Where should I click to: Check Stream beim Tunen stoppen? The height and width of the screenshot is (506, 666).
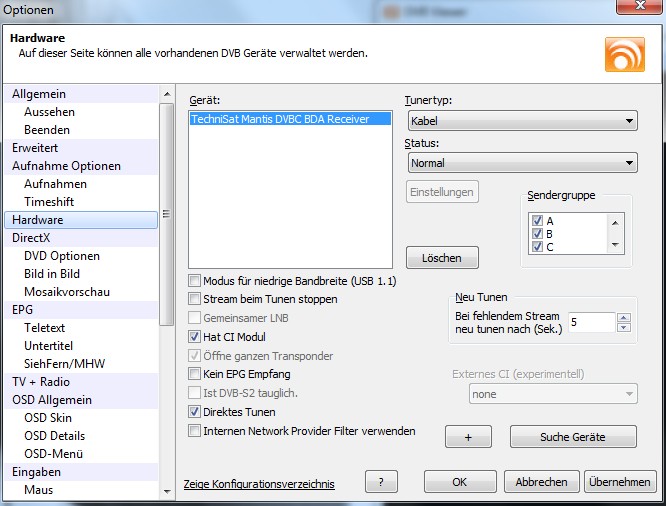195,299
